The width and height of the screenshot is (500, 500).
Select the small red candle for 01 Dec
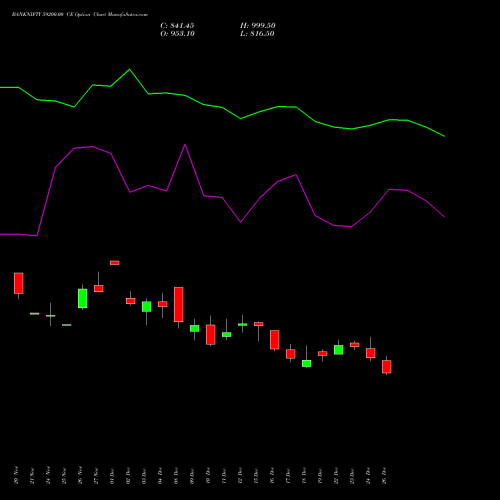click(115, 263)
